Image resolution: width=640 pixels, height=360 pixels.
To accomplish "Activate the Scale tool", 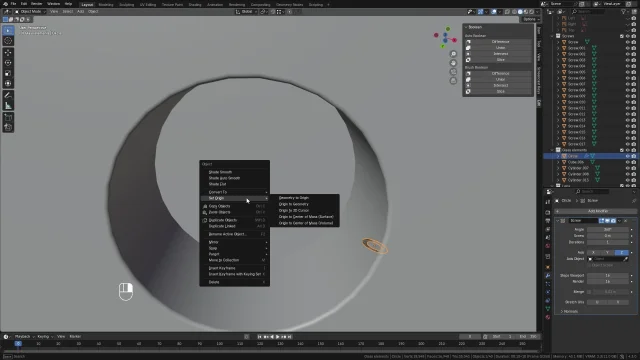I will (8, 73).
